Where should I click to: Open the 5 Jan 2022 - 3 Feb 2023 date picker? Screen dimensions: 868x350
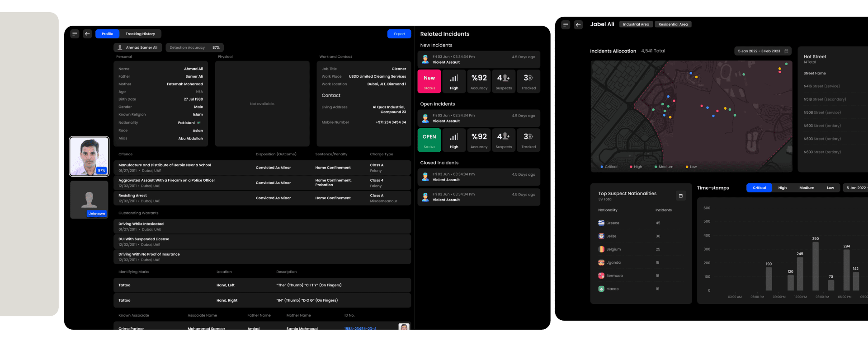[763, 51]
